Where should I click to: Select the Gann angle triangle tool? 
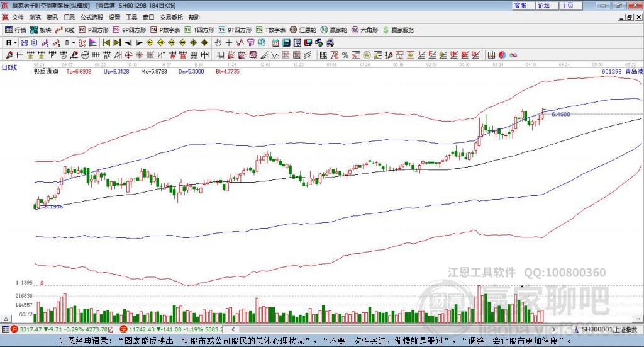pyautogui.click(x=118, y=55)
